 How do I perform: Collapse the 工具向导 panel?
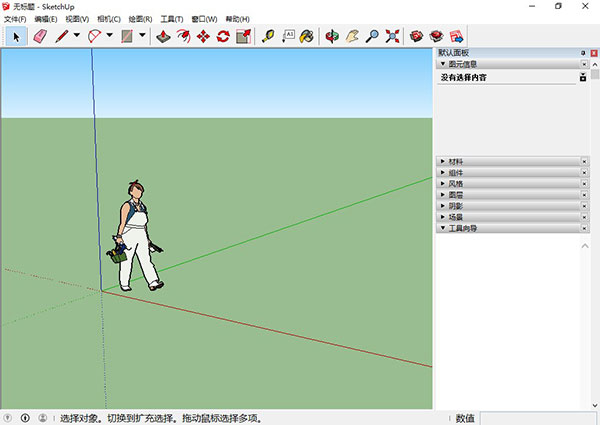(x=443, y=228)
